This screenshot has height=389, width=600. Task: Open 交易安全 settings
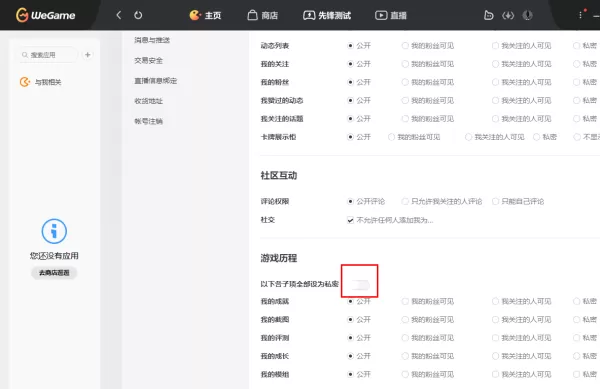148,60
